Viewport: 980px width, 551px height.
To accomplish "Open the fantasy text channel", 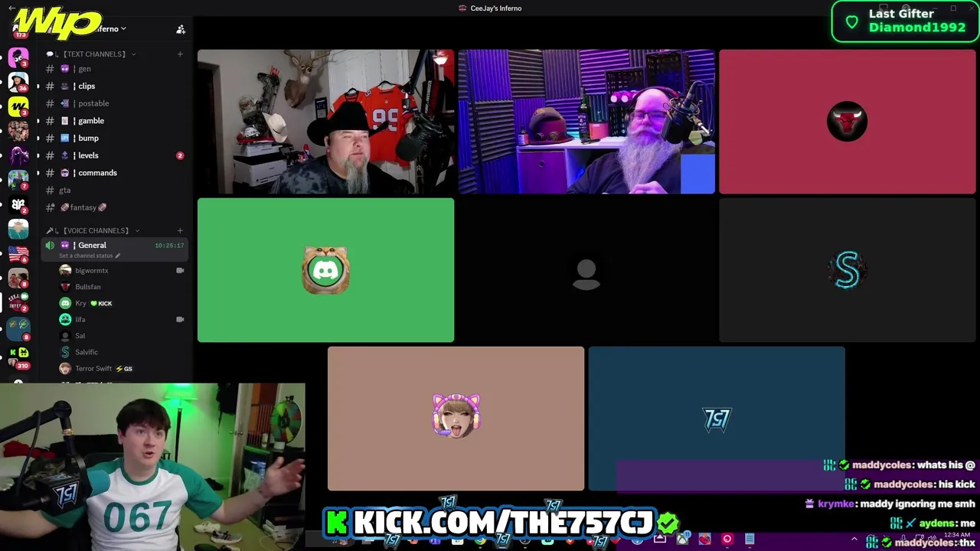I will [x=115, y=207].
